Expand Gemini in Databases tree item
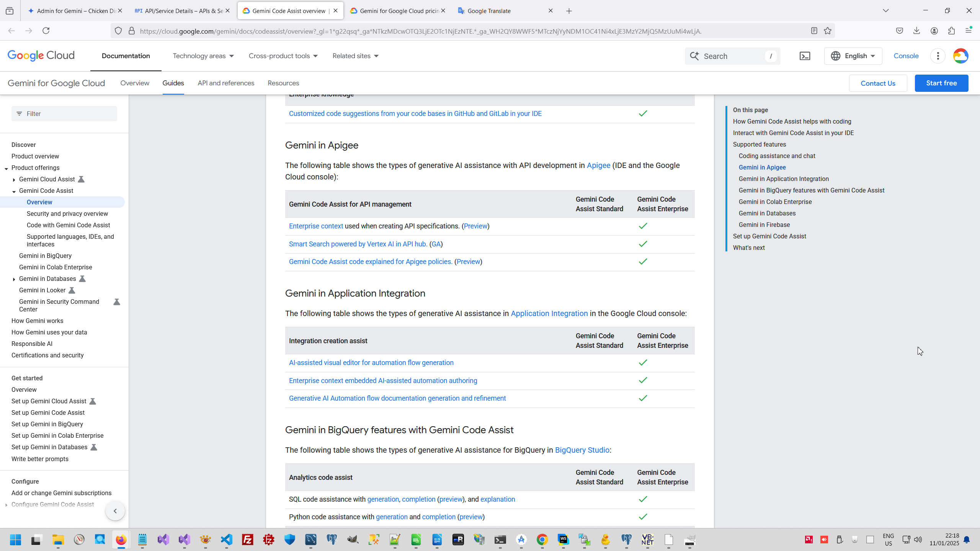The height and width of the screenshot is (551, 980). click(x=14, y=279)
